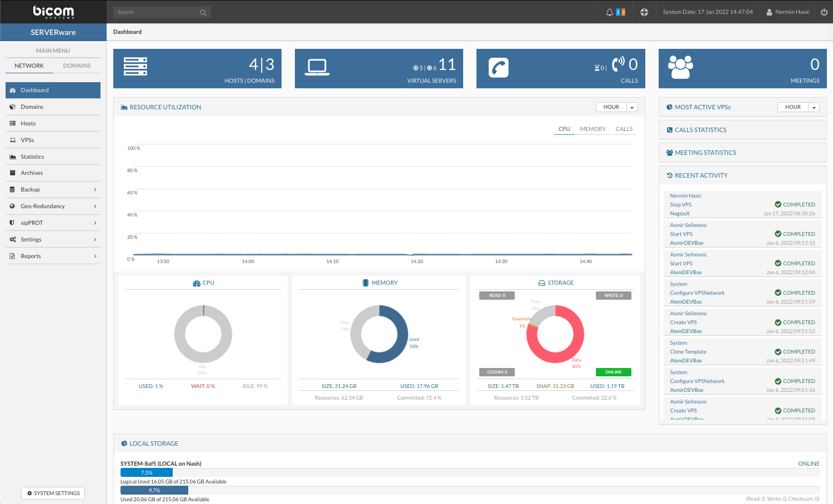Image resolution: width=833 pixels, height=504 pixels.
Task: Click the power/logout icon top right
Action: (x=823, y=11)
